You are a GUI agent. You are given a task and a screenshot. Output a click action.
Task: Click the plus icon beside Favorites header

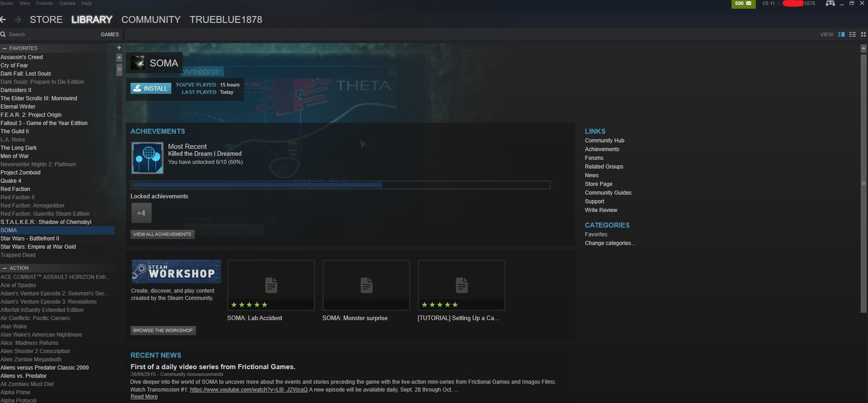point(119,48)
